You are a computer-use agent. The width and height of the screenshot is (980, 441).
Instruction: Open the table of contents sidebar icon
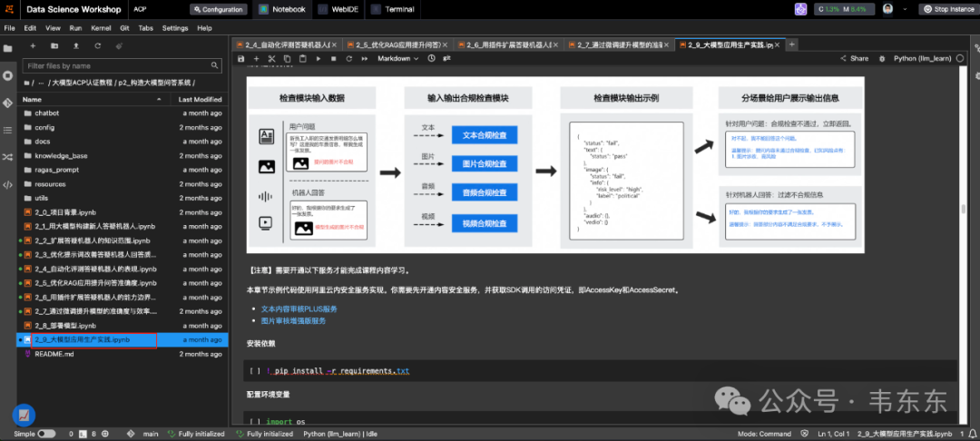pos(7,130)
